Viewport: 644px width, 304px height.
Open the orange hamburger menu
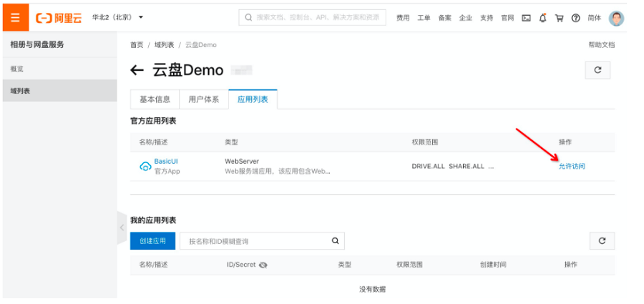tap(15, 17)
